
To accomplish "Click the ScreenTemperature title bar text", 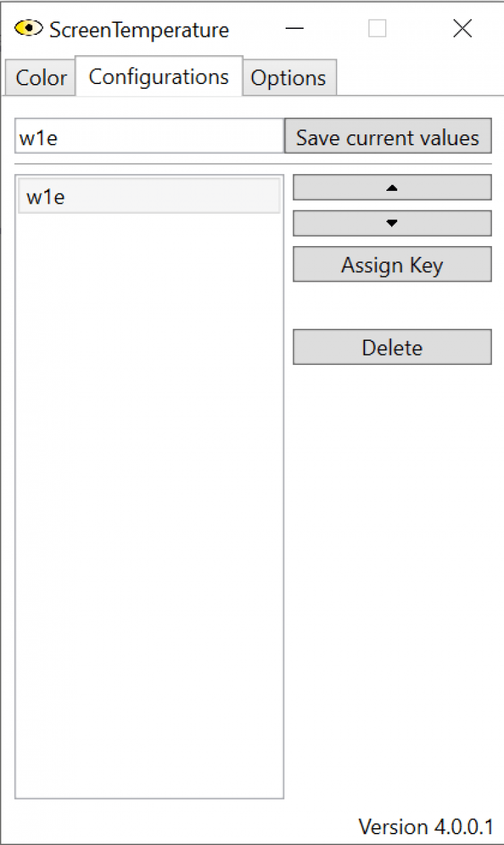I will pos(139,30).
